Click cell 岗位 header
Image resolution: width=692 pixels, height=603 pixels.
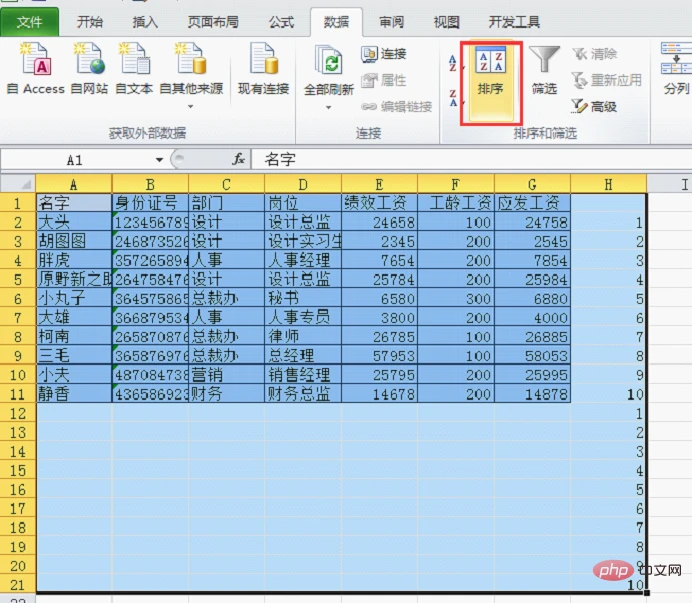coord(303,203)
